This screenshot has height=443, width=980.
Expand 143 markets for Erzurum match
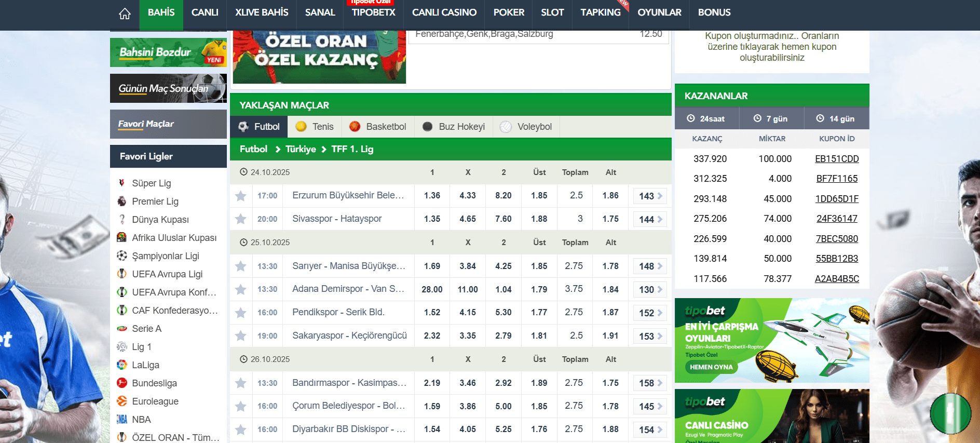point(650,196)
